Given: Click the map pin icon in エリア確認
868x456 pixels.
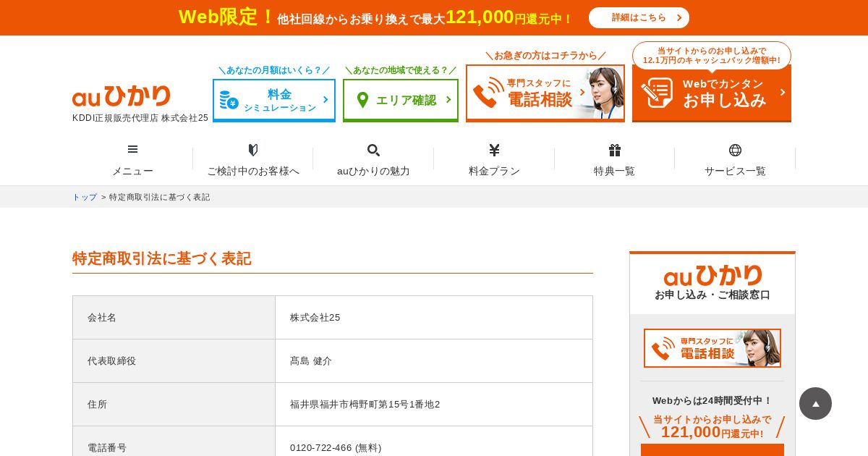Looking at the screenshot, I should [362, 100].
